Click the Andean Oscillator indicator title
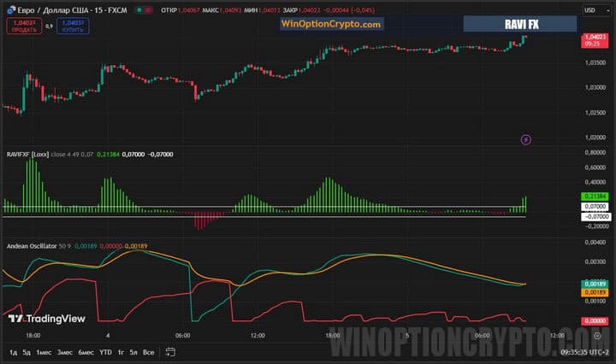The width and height of the screenshot is (616, 364). [x=31, y=245]
